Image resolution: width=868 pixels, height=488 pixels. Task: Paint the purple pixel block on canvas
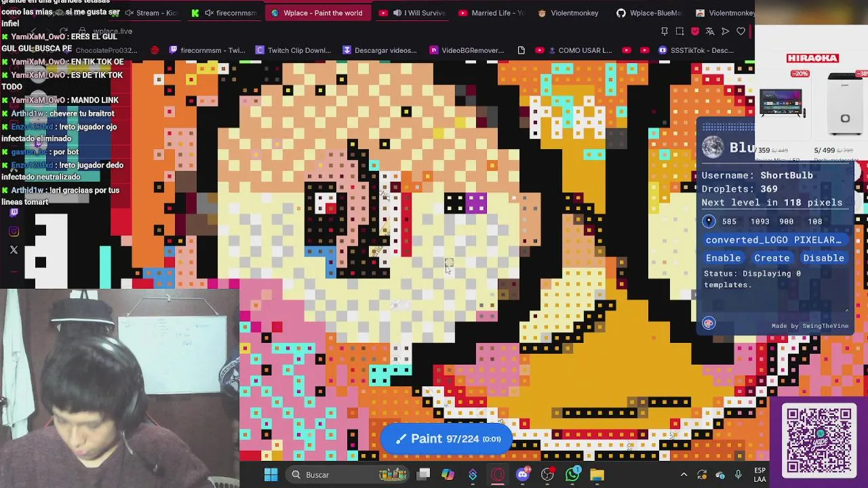click(x=476, y=203)
